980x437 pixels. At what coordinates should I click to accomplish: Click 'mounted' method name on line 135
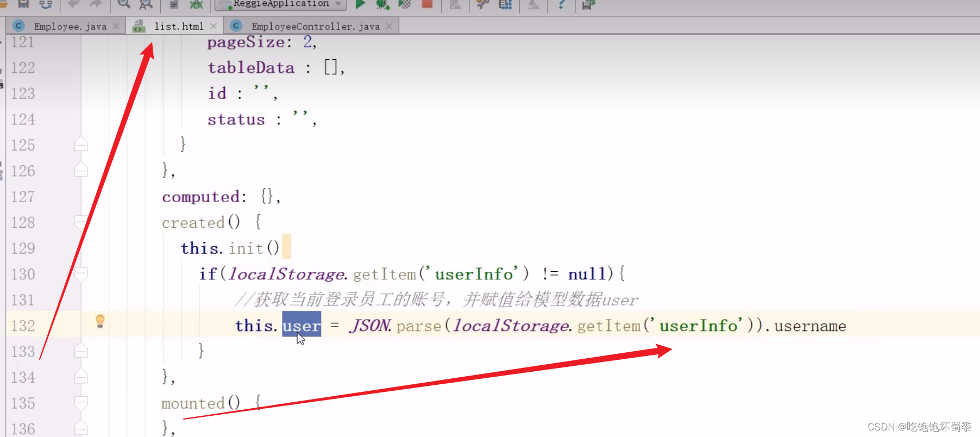coord(193,403)
